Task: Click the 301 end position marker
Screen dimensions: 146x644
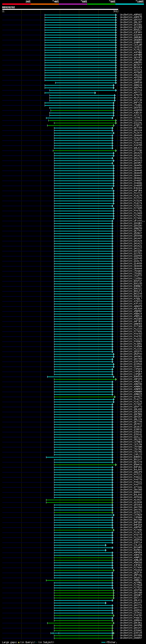Action: tap(115, 11)
